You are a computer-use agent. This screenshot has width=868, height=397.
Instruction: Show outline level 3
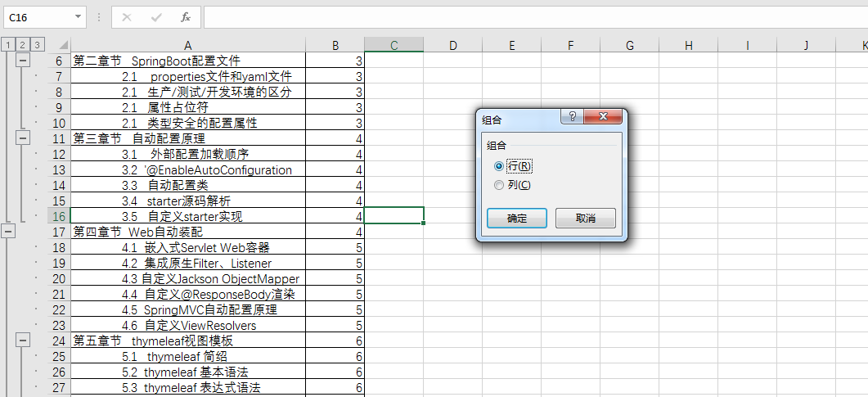[37, 45]
